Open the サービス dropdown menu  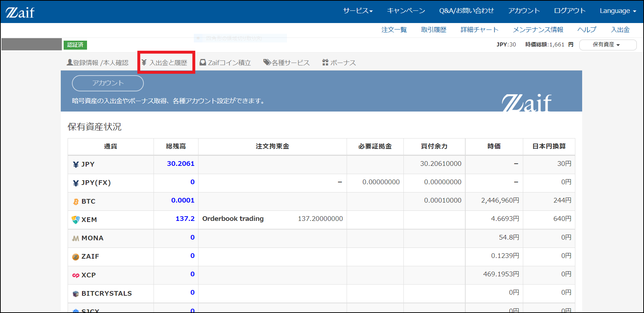click(x=358, y=11)
